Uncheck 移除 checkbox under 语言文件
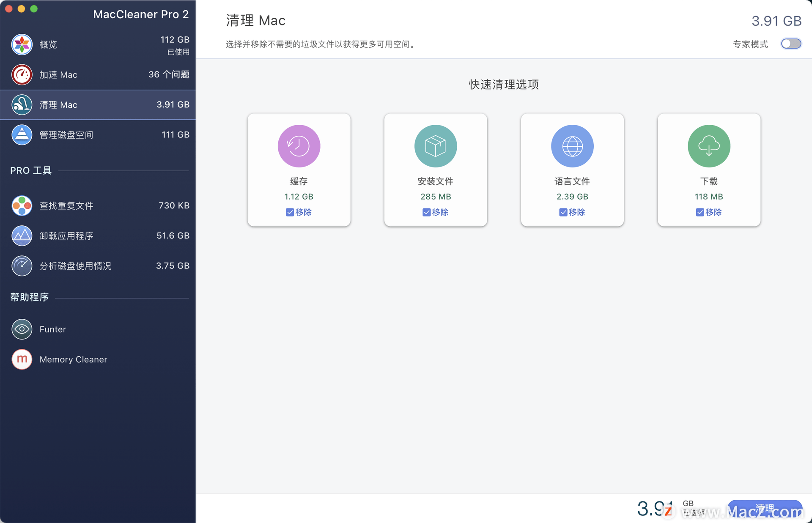Viewport: 812px width, 523px height. tap(563, 212)
